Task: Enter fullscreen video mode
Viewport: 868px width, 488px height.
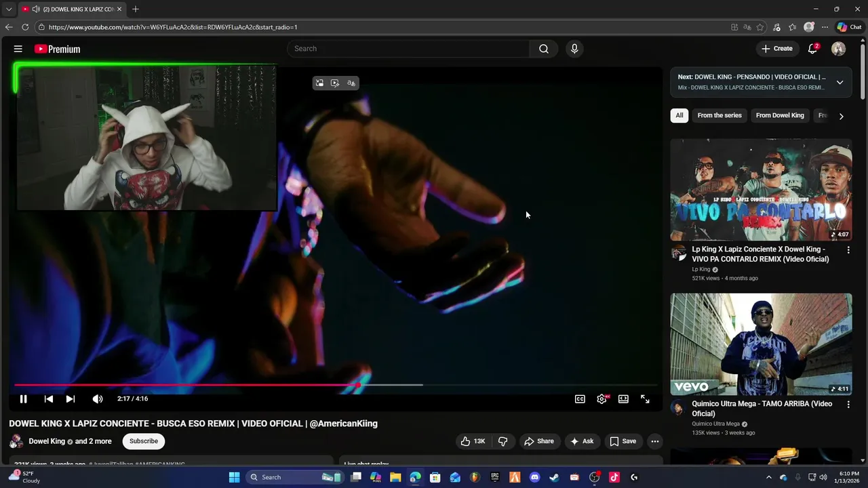Action: (645, 399)
